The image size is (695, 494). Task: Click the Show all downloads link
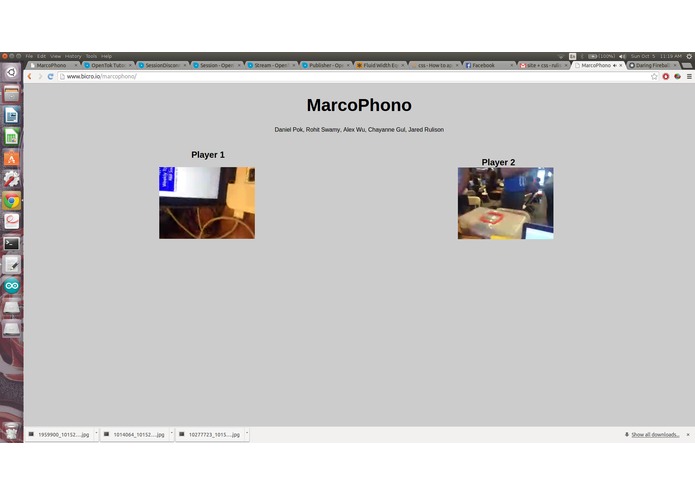tap(655, 435)
